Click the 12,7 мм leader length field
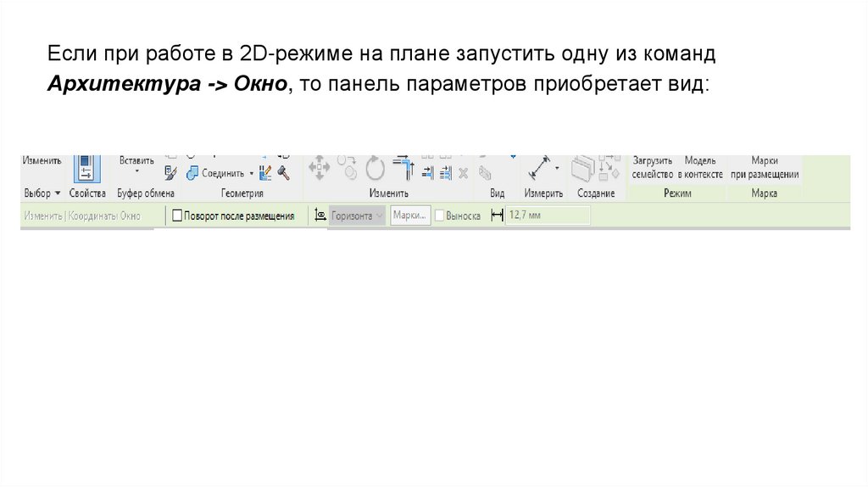This screenshot has height=487, width=868. click(x=548, y=216)
